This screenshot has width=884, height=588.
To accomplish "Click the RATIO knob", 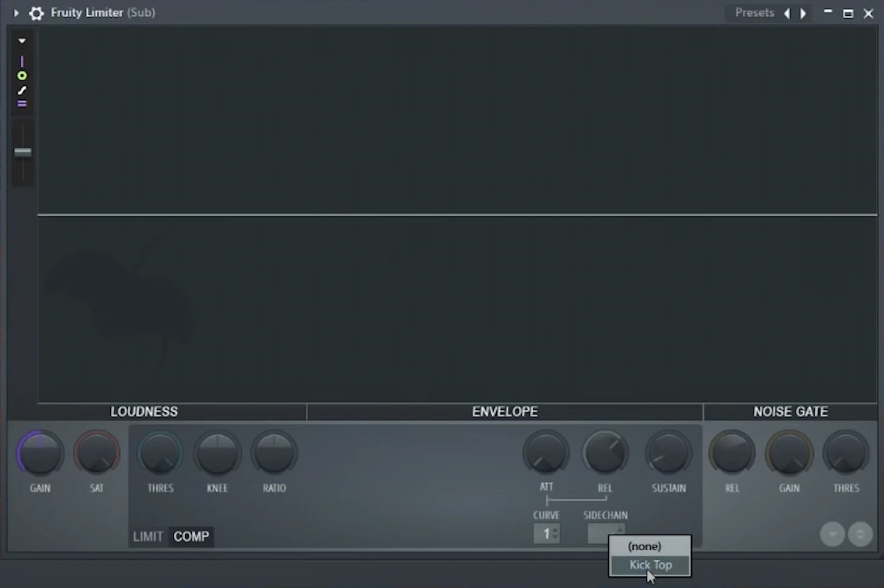I will point(274,453).
